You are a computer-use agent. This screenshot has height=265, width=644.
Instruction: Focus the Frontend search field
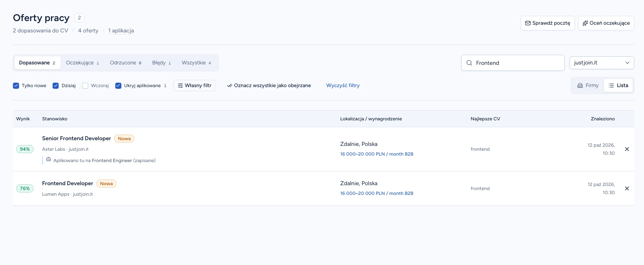[x=513, y=63]
